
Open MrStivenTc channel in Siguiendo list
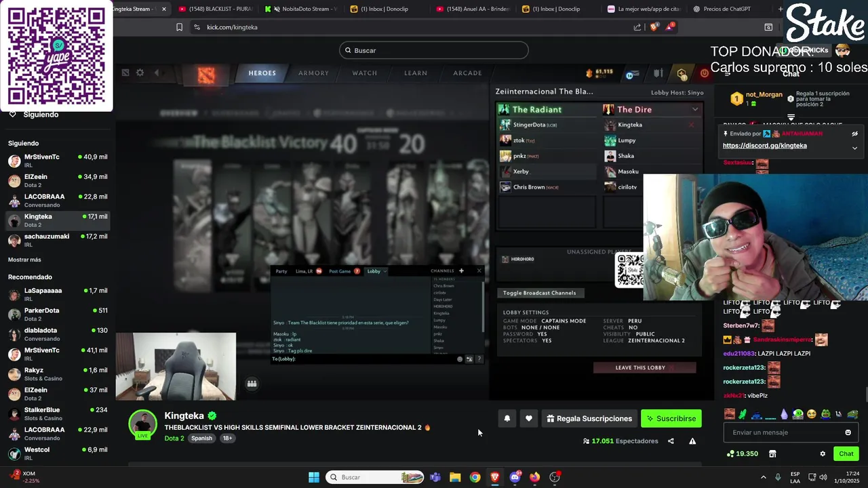[58, 161]
